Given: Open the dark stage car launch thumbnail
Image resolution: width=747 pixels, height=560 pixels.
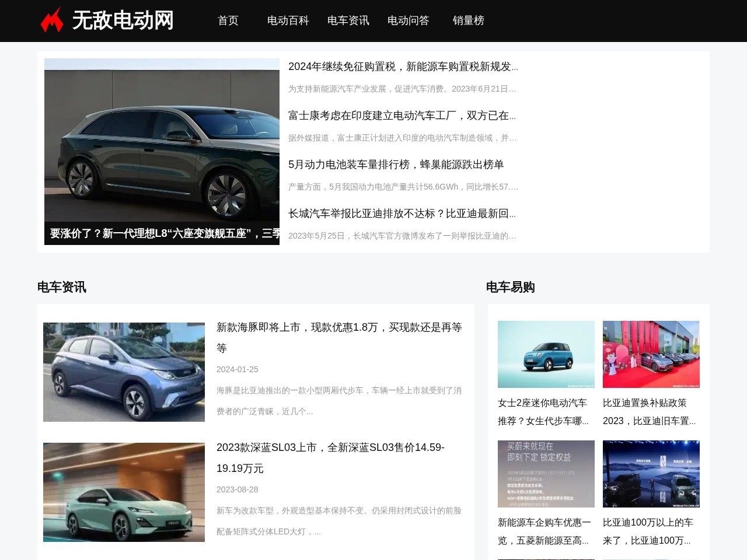Looking at the screenshot, I should point(651,474).
